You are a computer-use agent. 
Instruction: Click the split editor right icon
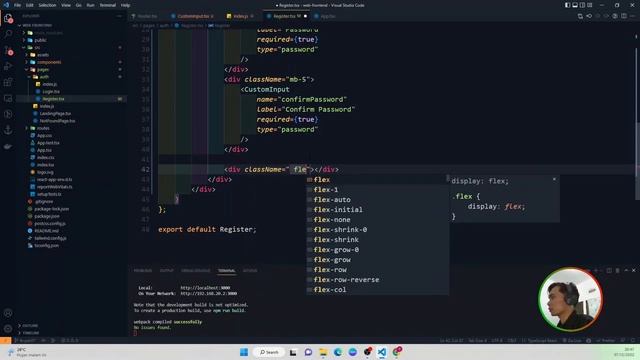[x=624, y=16]
